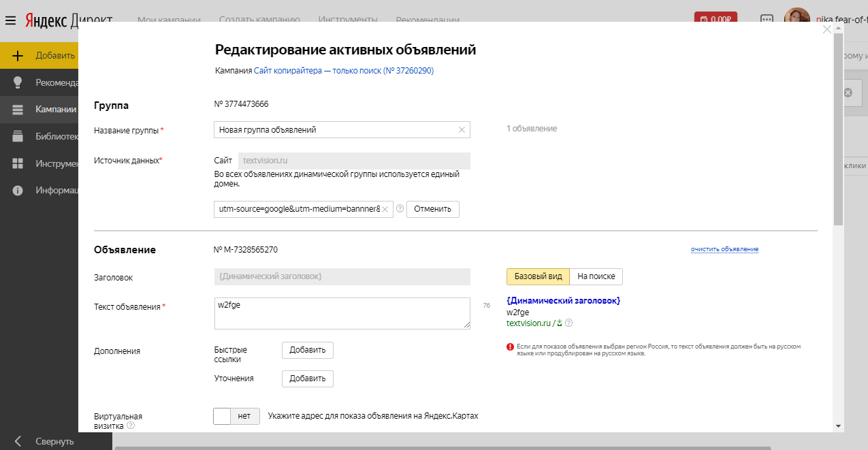Image resolution: width=868 pixels, height=450 pixels.
Task: Switch to the На поиске preview tab
Action: (x=596, y=276)
